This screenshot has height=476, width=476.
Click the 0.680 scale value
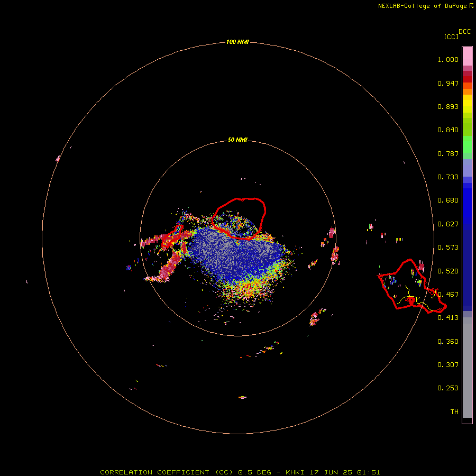click(448, 200)
